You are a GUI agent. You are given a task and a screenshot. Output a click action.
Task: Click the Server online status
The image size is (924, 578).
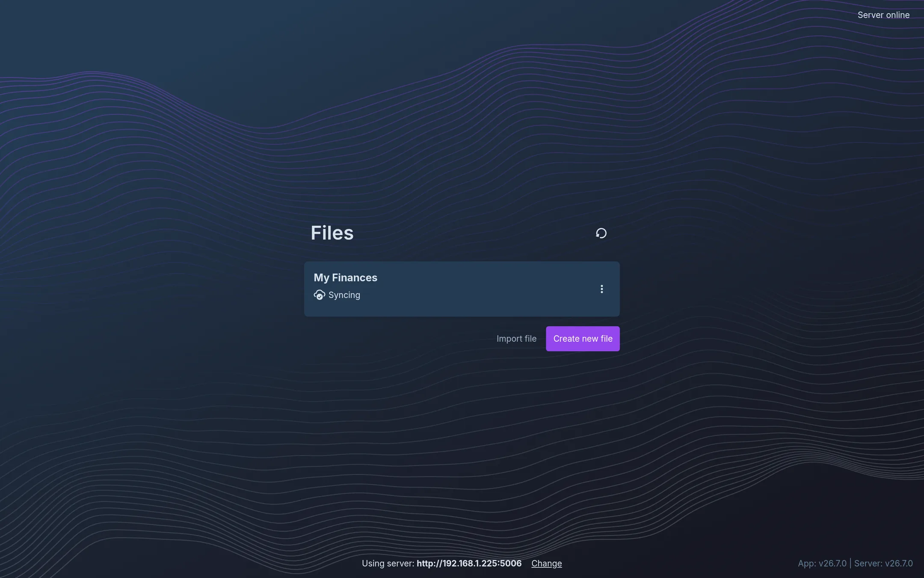883,15
